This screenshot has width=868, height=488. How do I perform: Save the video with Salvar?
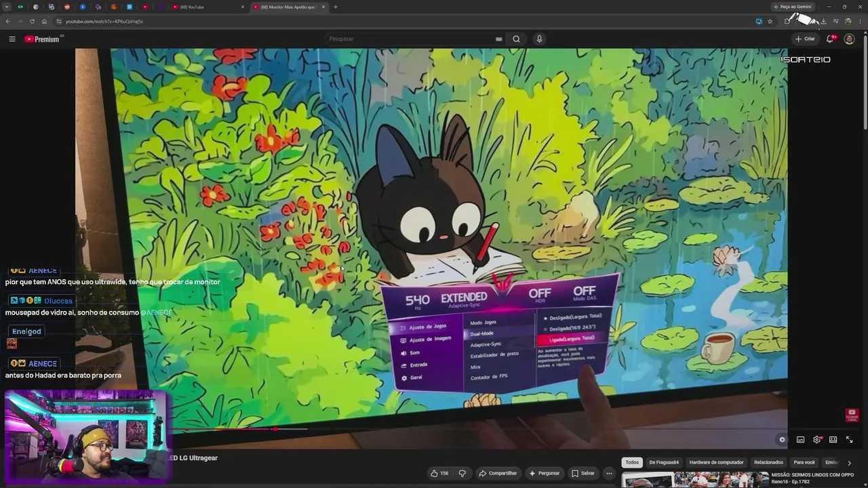coord(583,473)
